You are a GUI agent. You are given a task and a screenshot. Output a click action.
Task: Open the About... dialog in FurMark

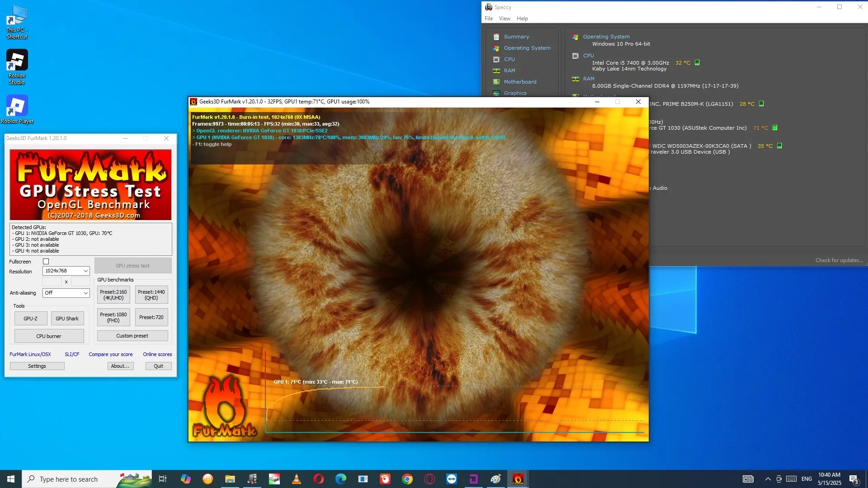point(120,366)
